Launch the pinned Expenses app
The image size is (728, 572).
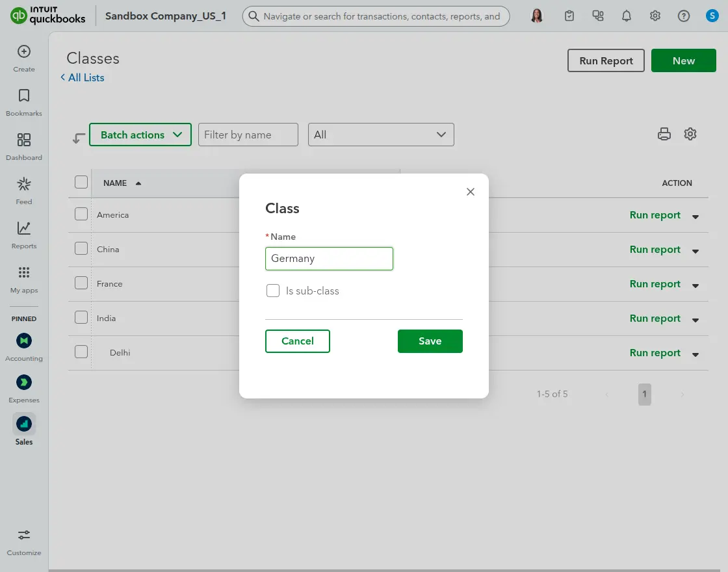[x=23, y=382]
